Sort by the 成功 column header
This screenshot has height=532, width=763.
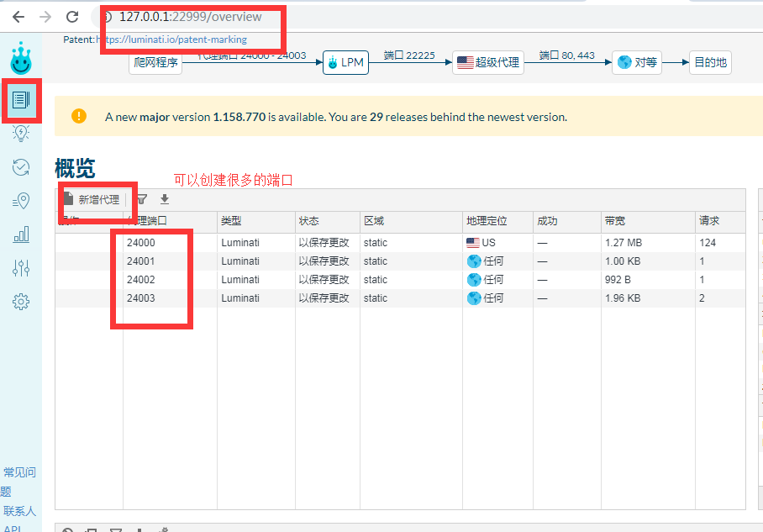(x=547, y=221)
